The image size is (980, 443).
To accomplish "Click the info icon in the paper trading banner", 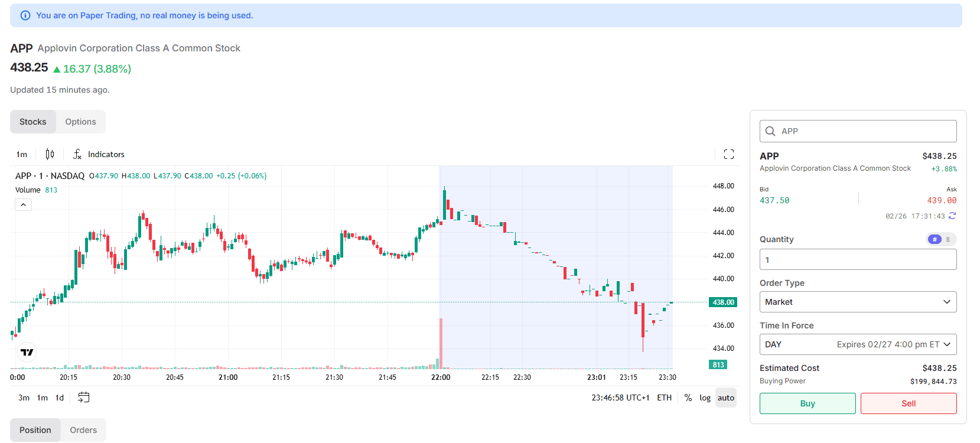I will tap(25, 15).
